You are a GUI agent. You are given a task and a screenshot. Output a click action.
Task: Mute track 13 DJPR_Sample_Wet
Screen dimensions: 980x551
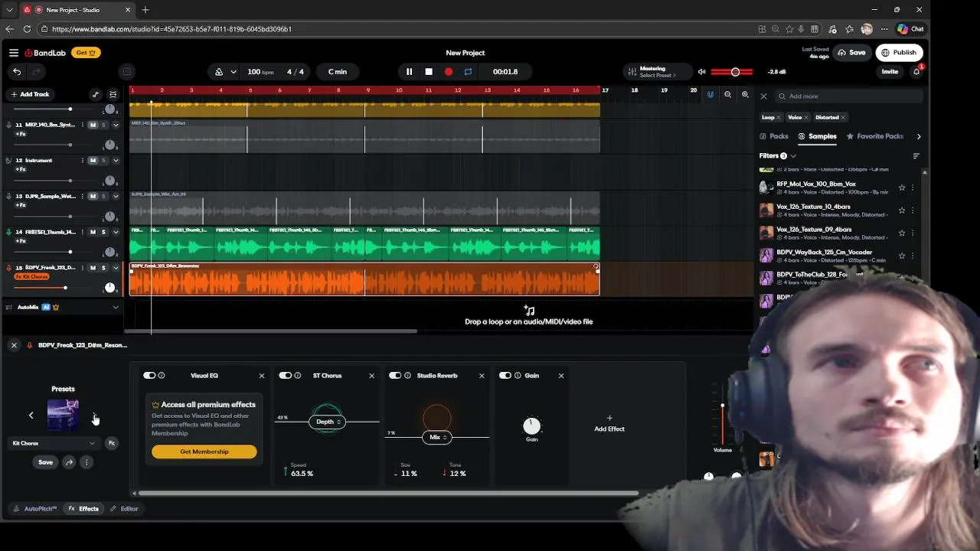93,197
